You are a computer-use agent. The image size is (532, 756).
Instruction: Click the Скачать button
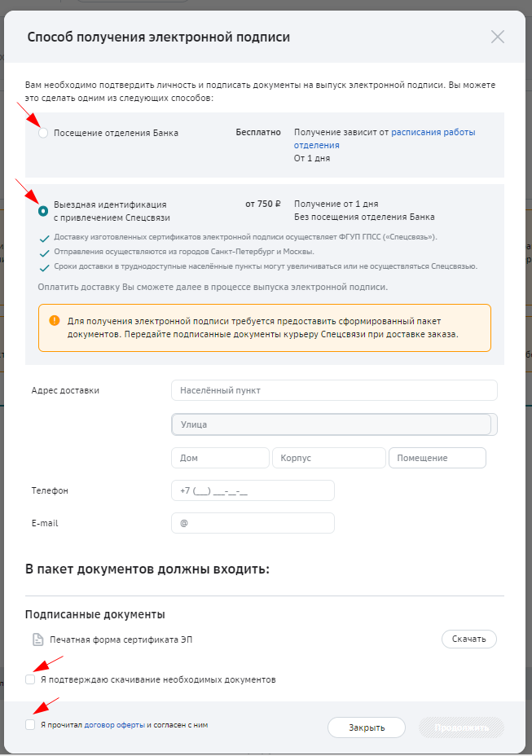pos(468,639)
